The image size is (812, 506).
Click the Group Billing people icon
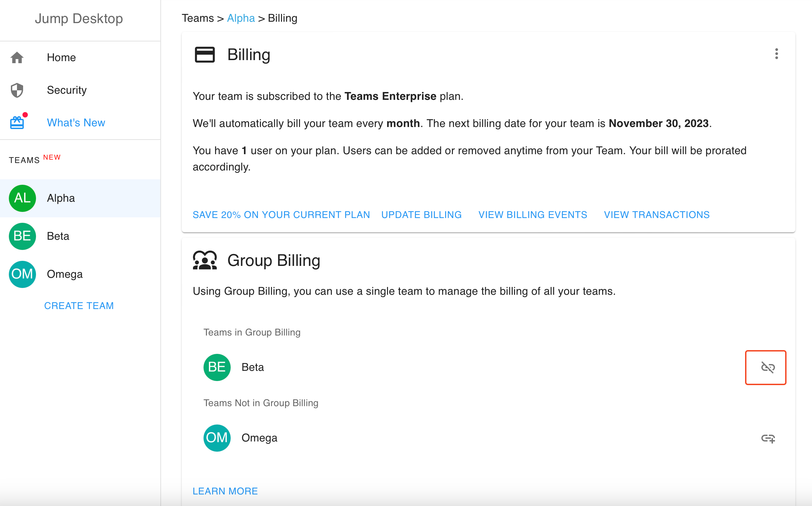pos(205,260)
